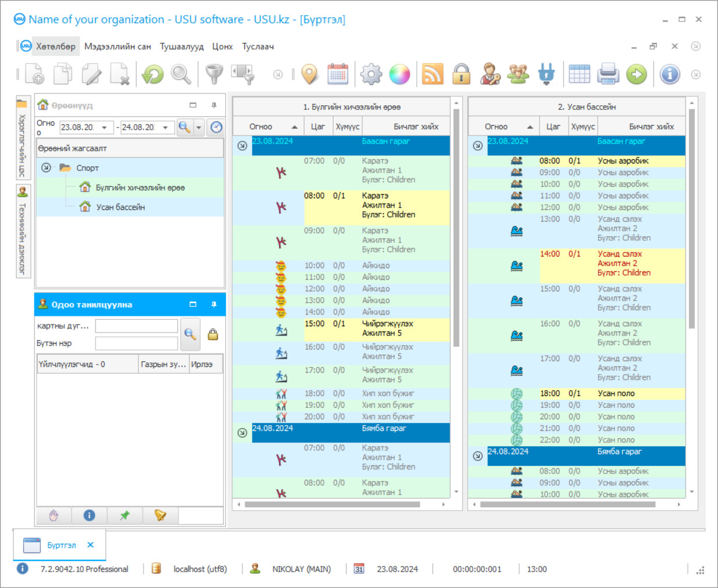This screenshot has width=718, height=588.
Task: Click the map location pin icon
Action: click(310, 74)
